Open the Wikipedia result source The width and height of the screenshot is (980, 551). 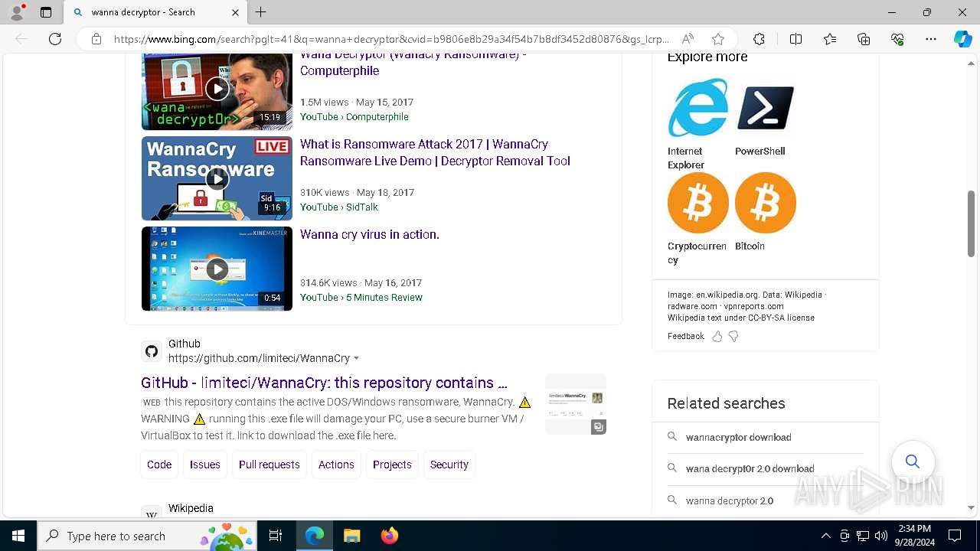(191, 508)
